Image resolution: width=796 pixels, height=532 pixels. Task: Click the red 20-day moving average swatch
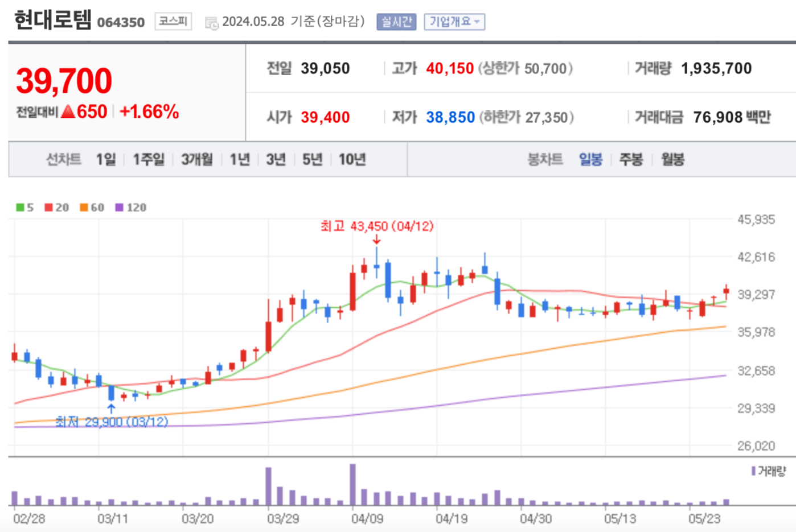pos(48,208)
